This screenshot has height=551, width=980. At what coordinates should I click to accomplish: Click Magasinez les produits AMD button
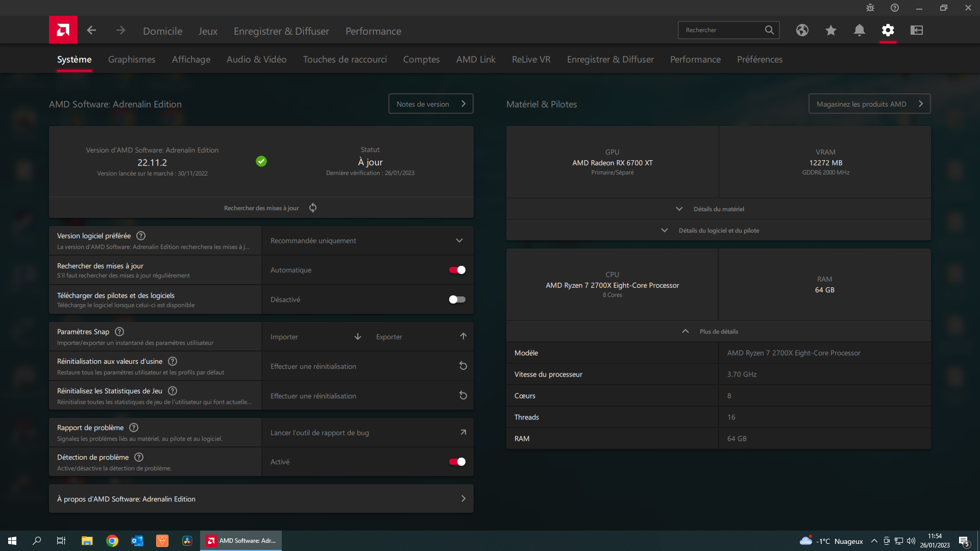click(870, 104)
